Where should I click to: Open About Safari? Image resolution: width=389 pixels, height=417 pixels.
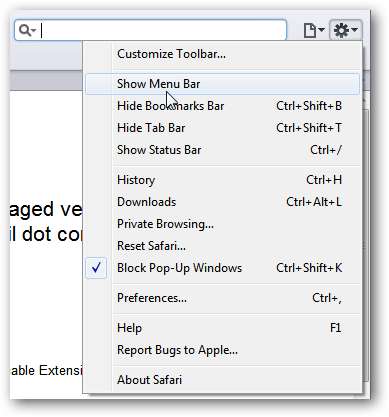pyautogui.click(x=222, y=380)
